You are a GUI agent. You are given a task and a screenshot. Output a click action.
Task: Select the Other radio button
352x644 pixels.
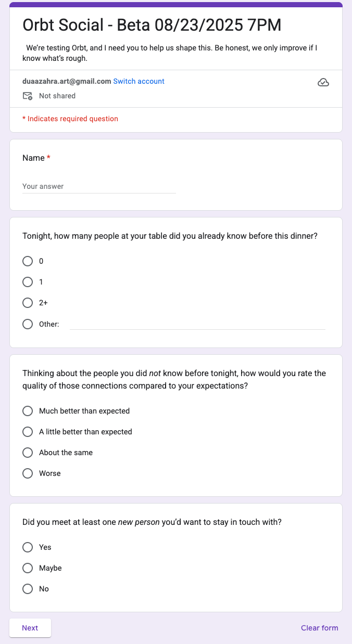pos(28,324)
